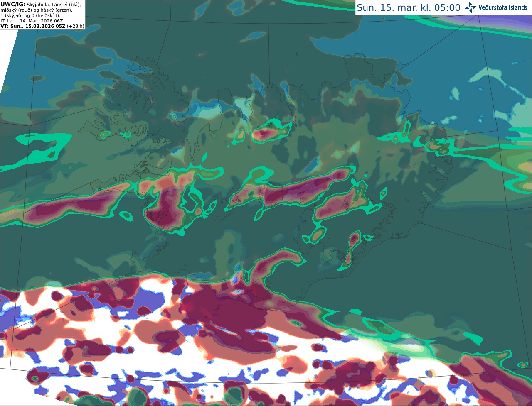Click the 'IT: Lau.. 14. Mar.. 2026 06Z' line
This screenshot has height=406, width=532.
(32, 21)
